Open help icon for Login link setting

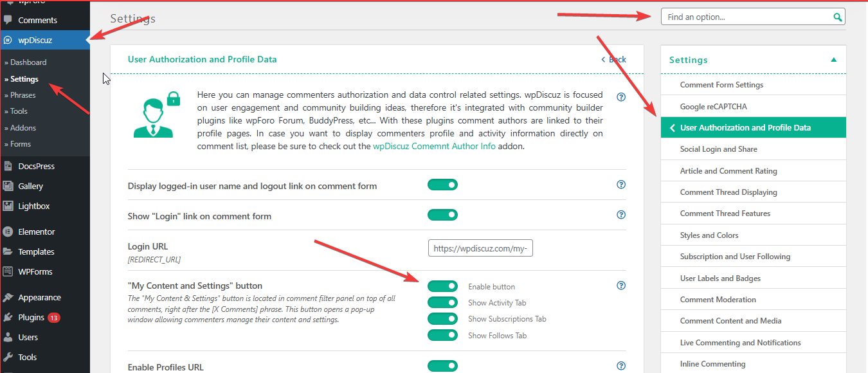(621, 215)
